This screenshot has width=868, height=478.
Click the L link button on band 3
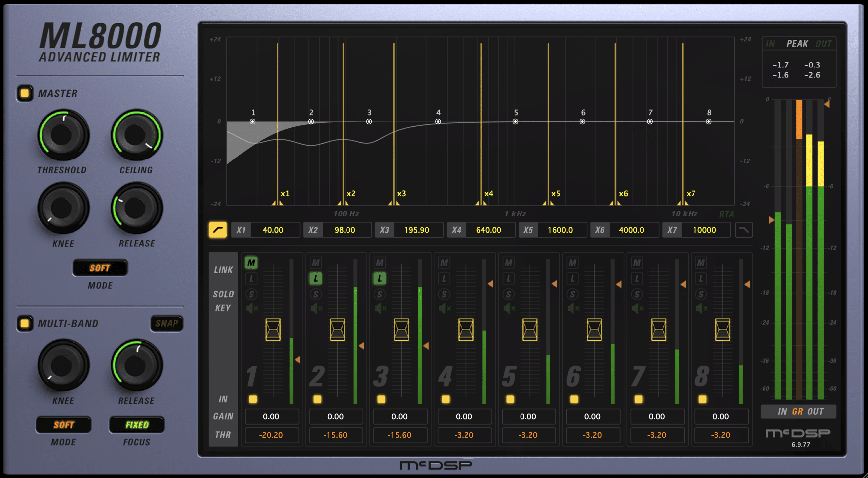[380, 279]
